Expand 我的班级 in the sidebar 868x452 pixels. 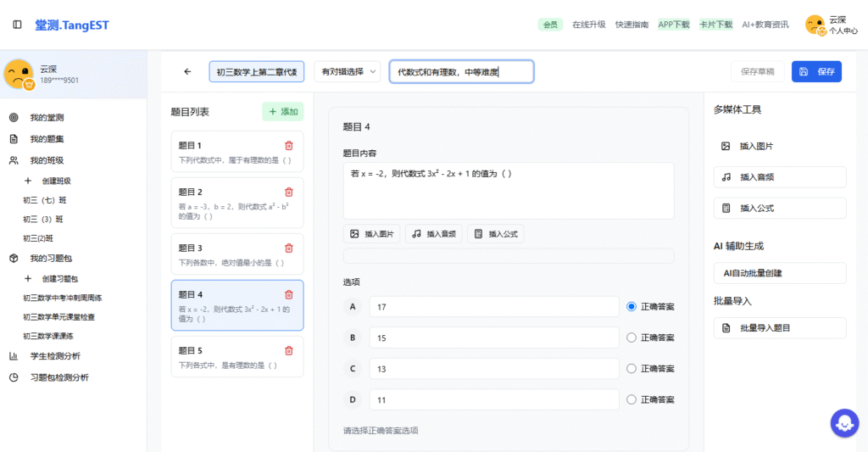pyautogui.click(x=47, y=160)
